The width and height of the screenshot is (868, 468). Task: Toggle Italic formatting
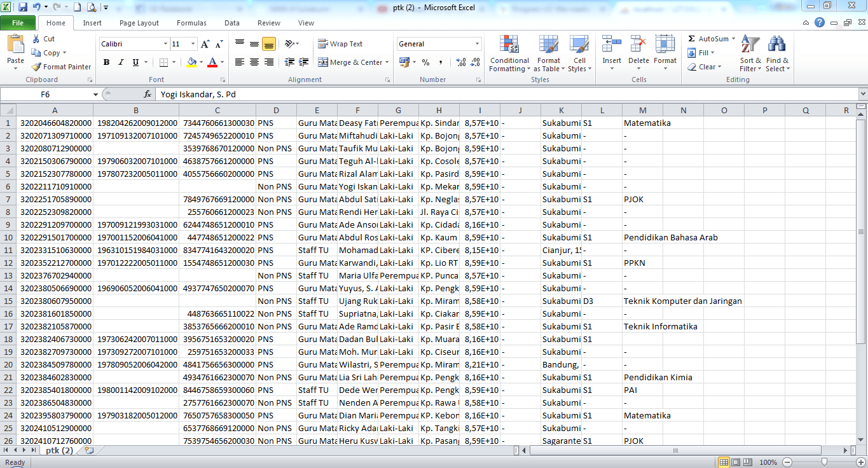(121, 62)
